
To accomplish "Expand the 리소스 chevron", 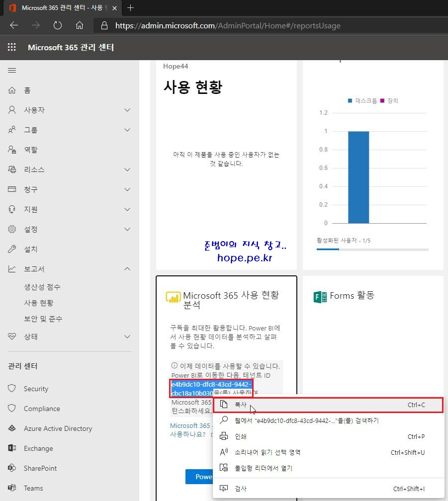I will tap(127, 169).
